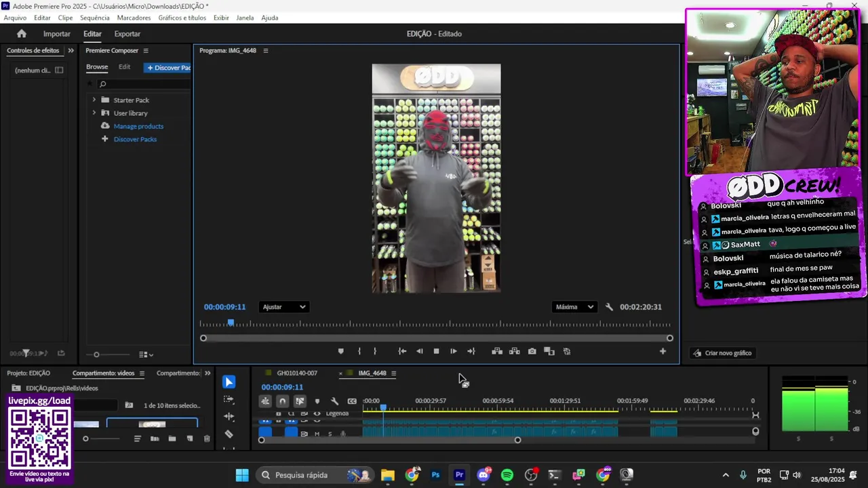This screenshot has height=488, width=868.
Task: Expand the User library folder
Action: click(94, 113)
